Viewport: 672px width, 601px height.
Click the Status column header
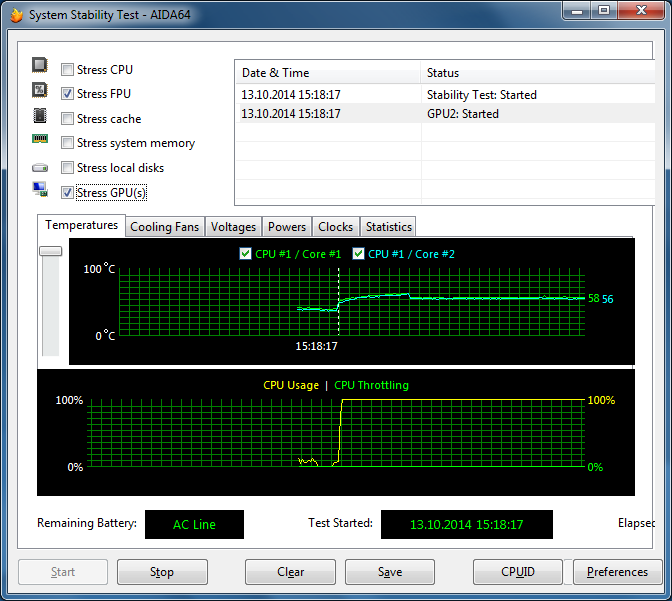pyautogui.click(x=538, y=73)
